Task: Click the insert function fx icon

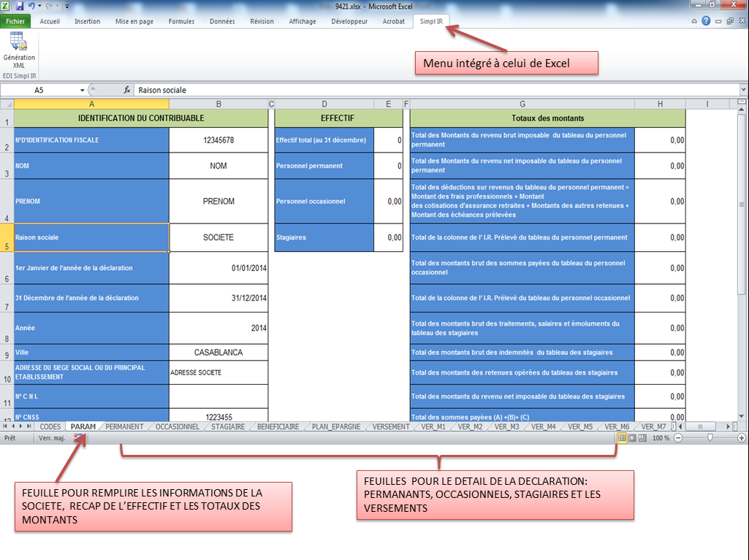Action: coord(127,91)
